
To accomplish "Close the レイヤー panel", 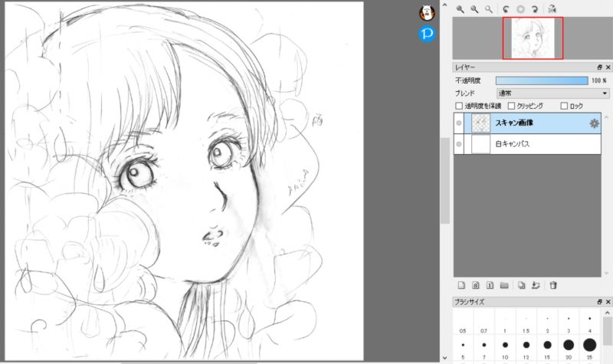I will 608,67.
